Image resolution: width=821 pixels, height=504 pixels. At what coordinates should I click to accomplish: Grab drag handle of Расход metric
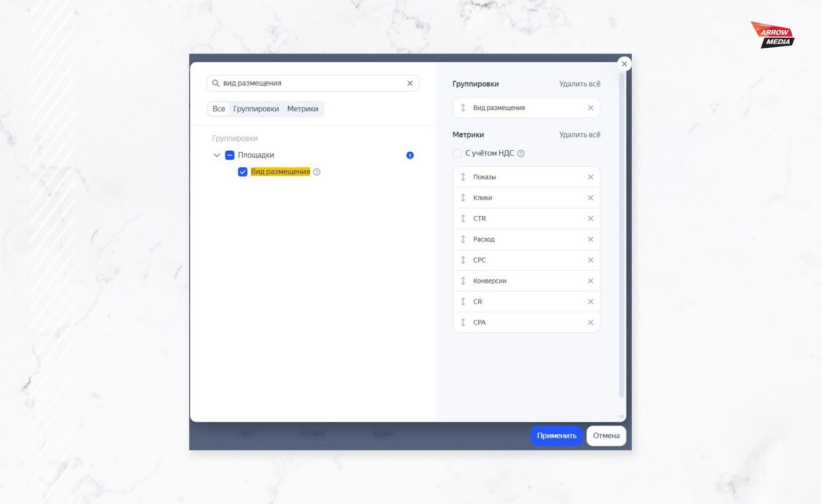[463, 239]
